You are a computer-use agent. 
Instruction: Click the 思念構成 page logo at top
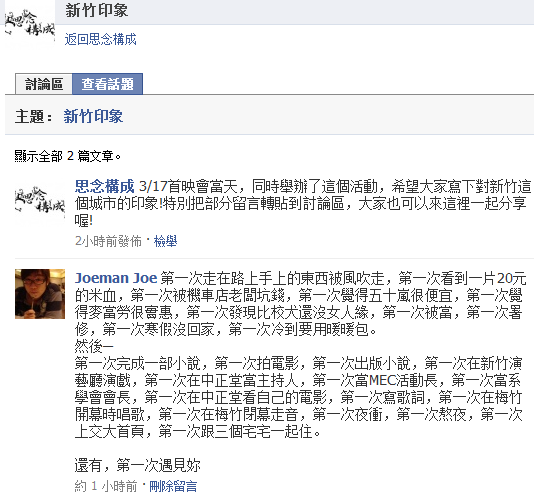tap(30, 23)
